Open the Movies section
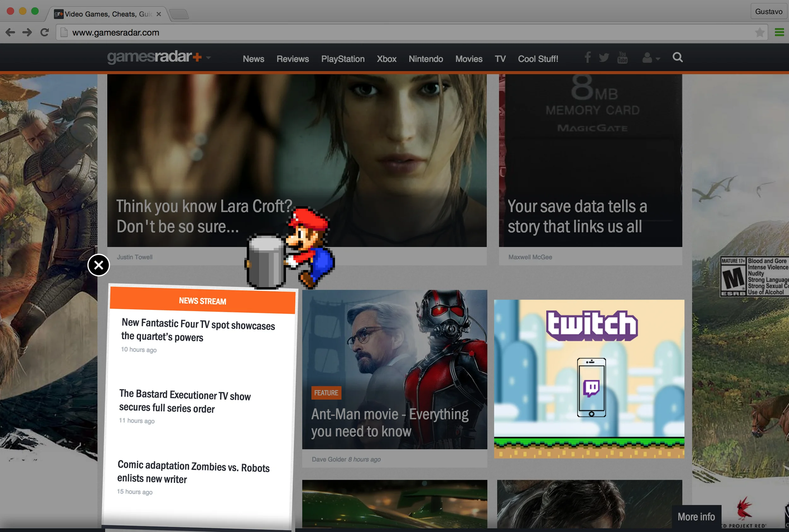The width and height of the screenshot is (789, 532). [x=469, y=59]
